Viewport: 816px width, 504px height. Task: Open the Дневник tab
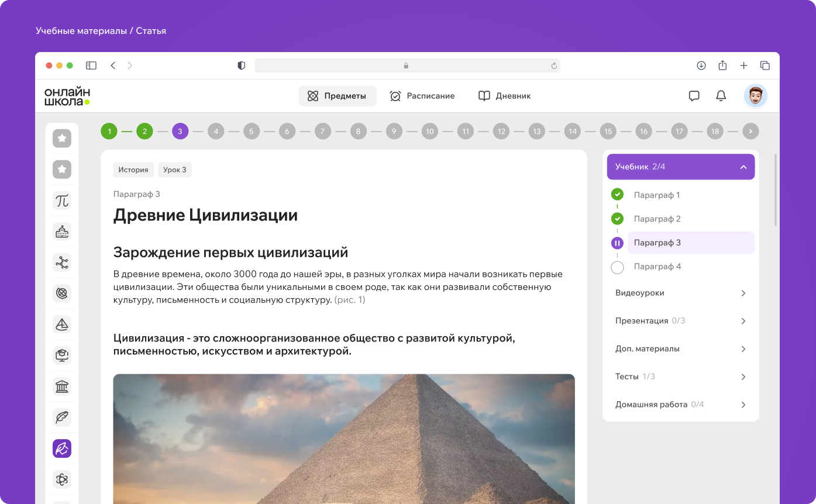coord(504,96)
